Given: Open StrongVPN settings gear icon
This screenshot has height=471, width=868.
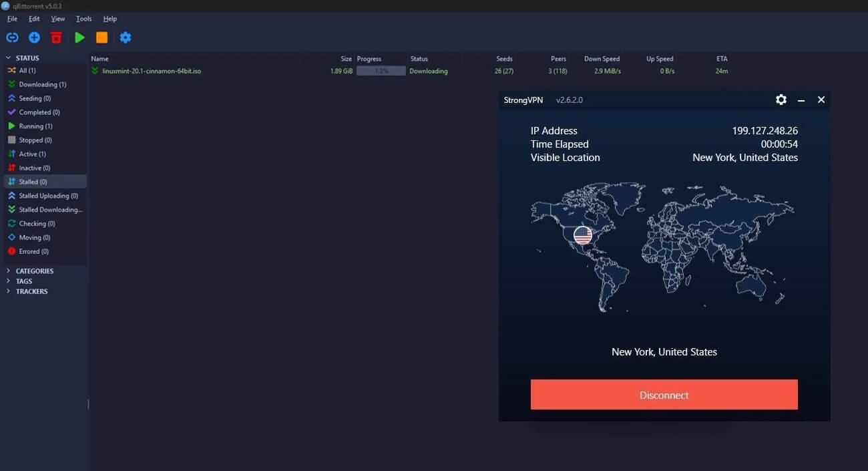Looking at the screenshot, I should [781, 100].
